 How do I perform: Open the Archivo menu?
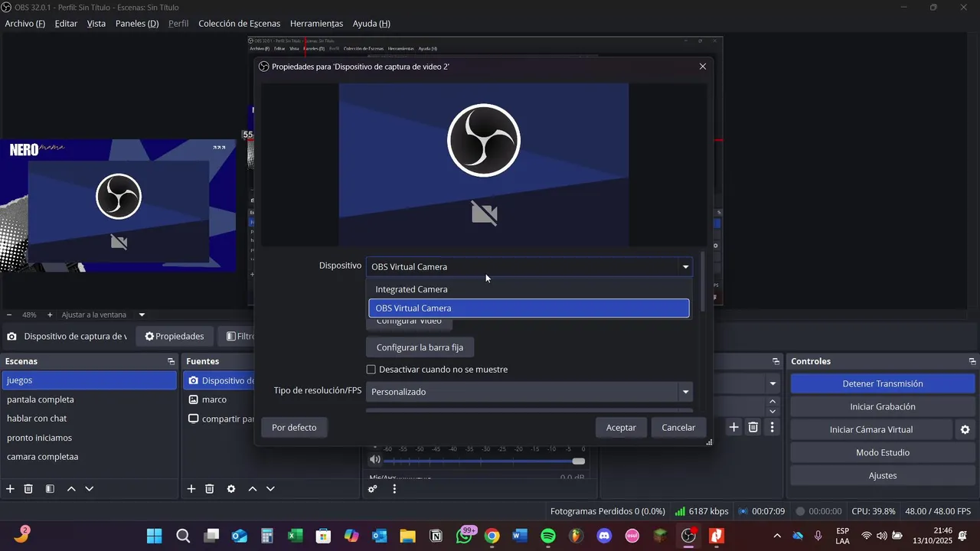25,24
